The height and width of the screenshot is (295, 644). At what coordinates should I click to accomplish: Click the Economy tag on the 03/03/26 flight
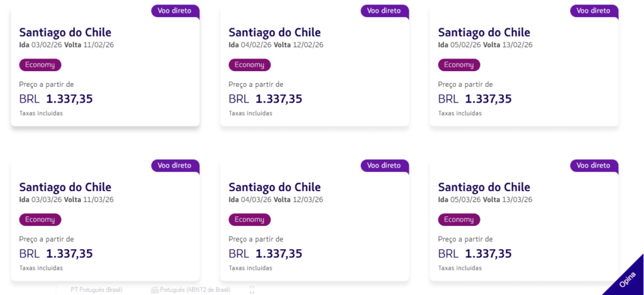pyautogui.click(x=40, y=220)
